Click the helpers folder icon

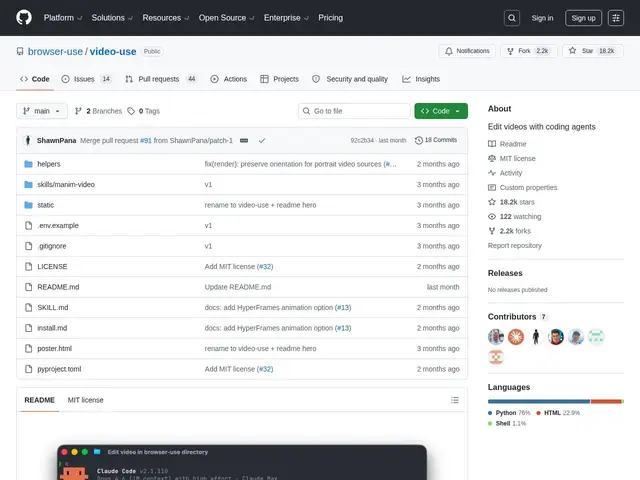coord(28,164)
